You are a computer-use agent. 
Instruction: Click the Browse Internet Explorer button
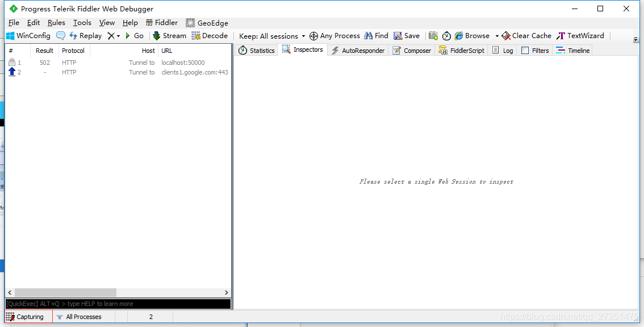pos(472,36)
